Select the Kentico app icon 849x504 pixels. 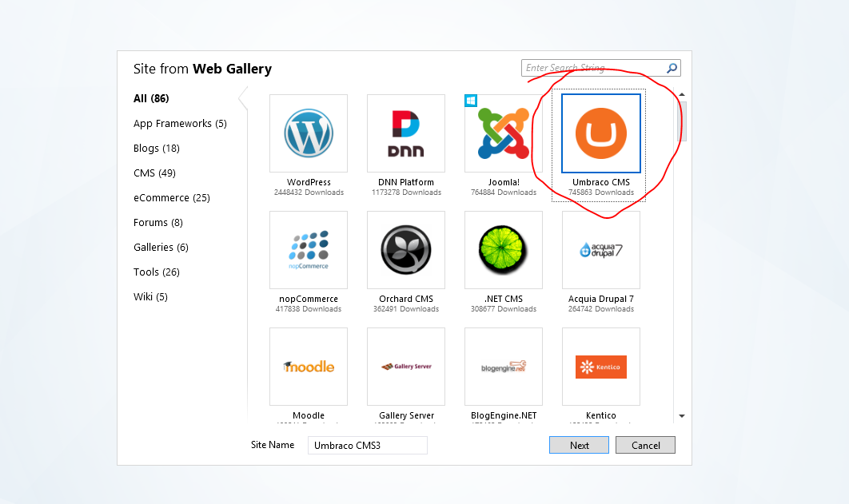point(601,367)
